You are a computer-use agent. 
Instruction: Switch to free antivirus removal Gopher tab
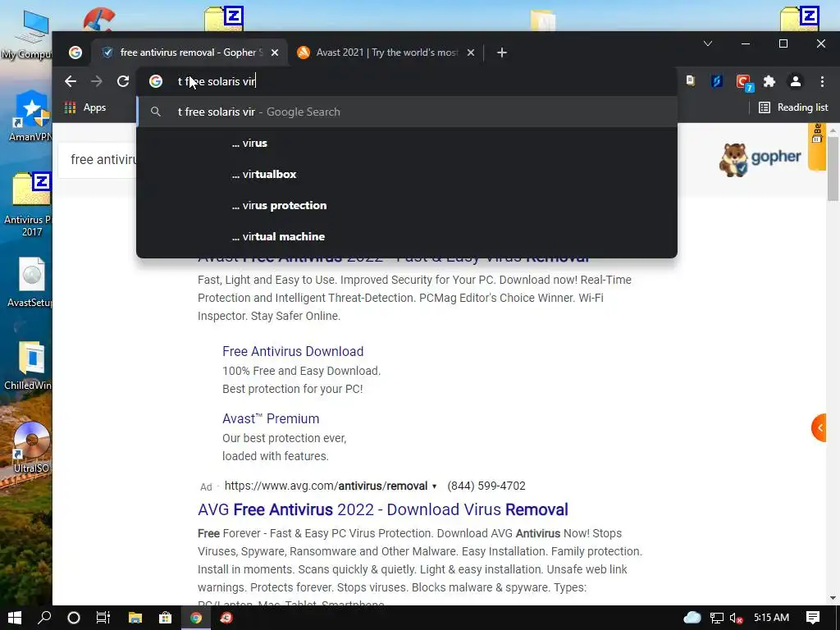pyautogui.click(x=190, y=52)
